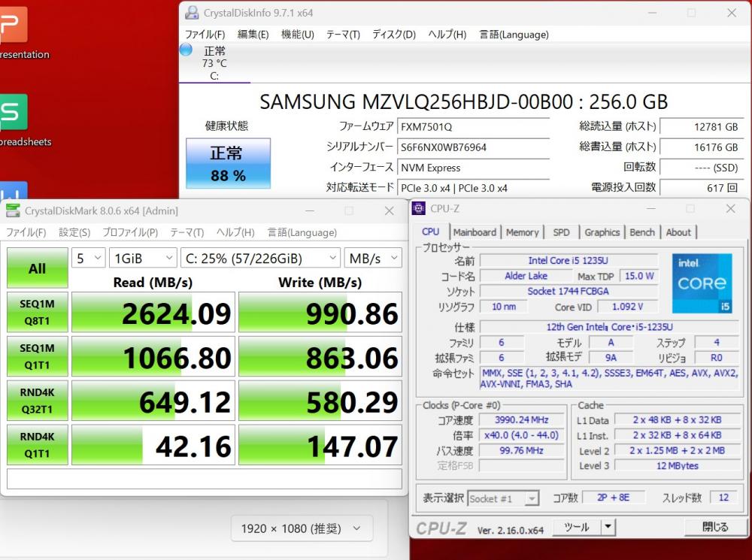Open 設定(S) menu in CrystalDiskMark
752x560 pixels.
pos(74,232)
